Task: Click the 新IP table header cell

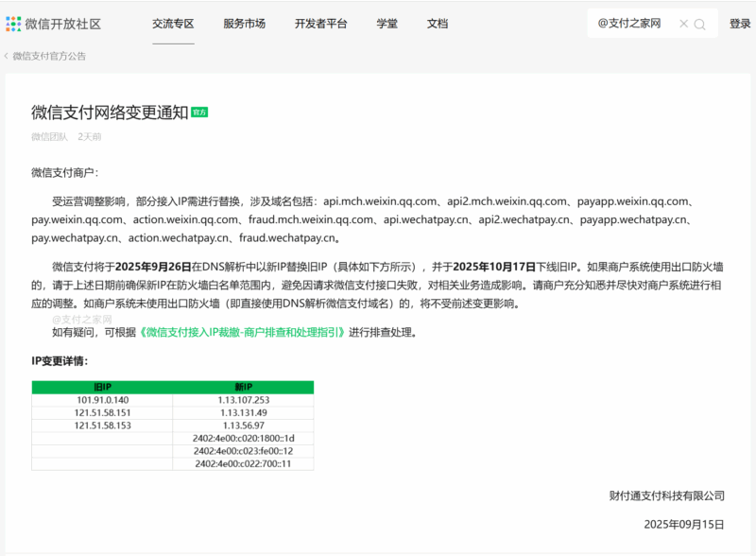Action: point(245,387)
